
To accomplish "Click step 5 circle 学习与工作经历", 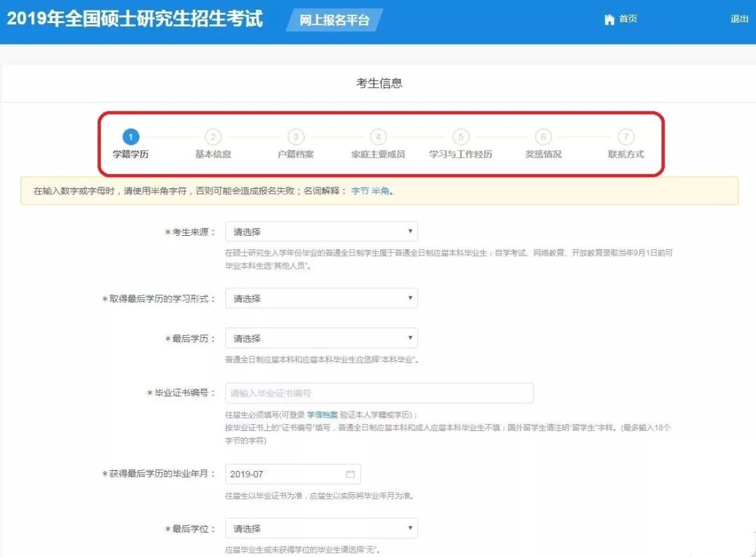I will coord(461,137).
